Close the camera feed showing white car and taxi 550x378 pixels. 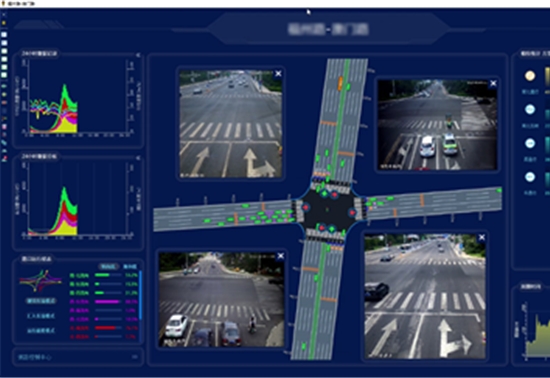point(493,83)
